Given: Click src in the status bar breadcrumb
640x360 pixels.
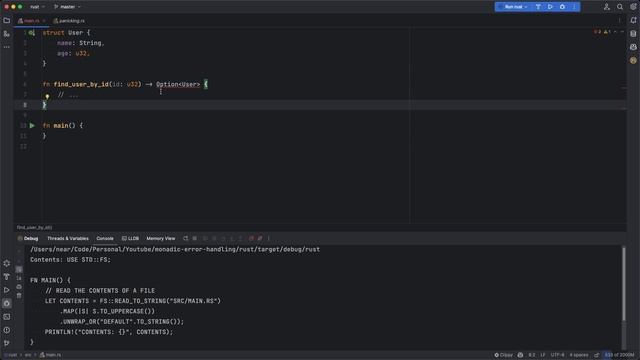Looking at the screenshot, I should point(28,355).
